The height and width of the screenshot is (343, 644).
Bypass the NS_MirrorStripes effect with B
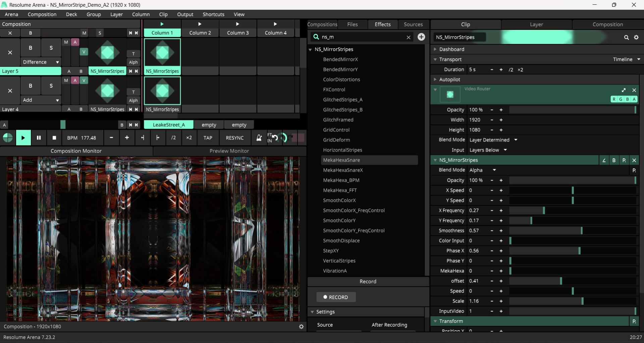click(614, 160)
